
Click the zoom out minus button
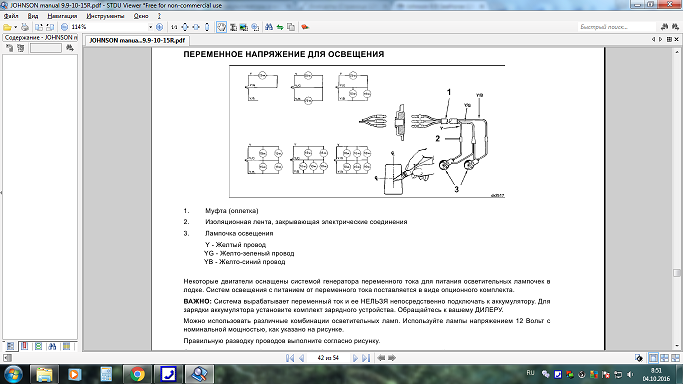coord(64,27)
